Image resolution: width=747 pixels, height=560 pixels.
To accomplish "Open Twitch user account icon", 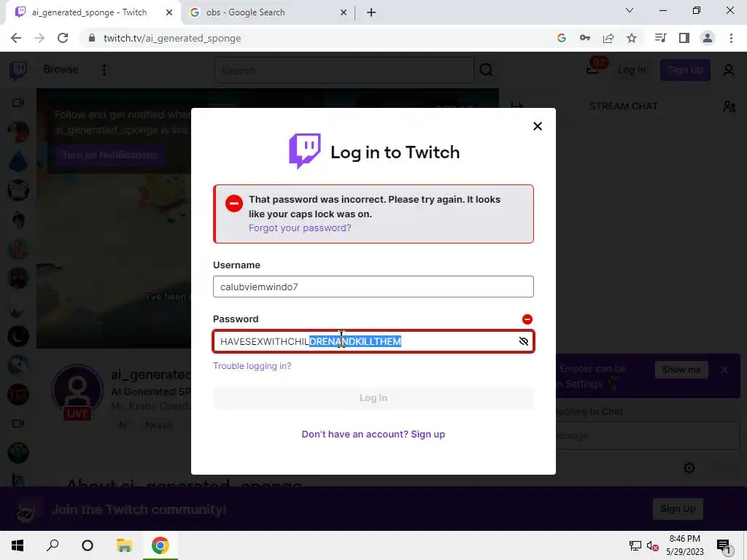I will coord(729,71).
